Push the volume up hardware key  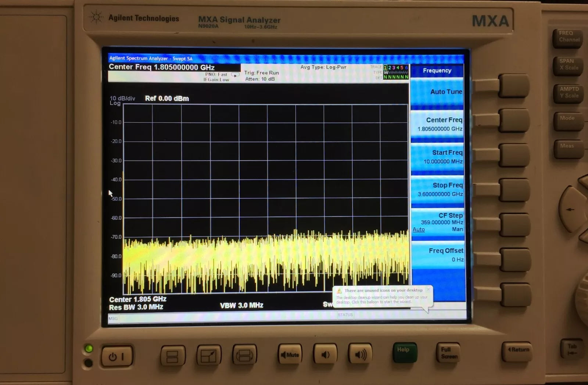(x=360, y=354)
